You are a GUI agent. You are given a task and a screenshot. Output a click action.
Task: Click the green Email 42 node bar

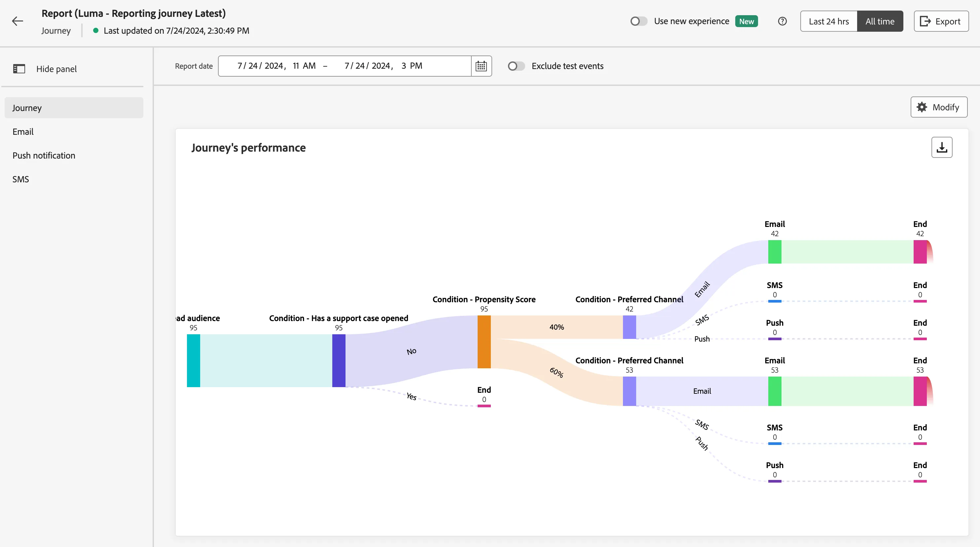[775, 251]
